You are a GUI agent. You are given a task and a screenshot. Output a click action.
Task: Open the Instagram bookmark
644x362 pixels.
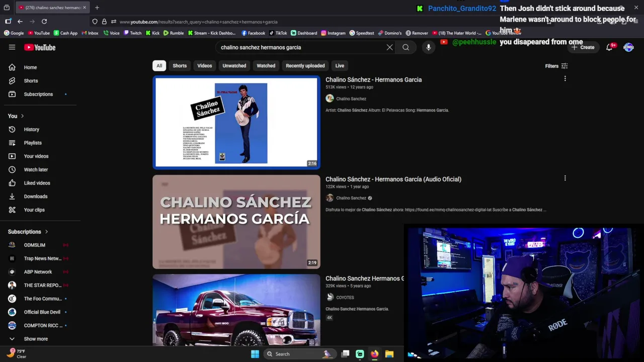(x=333, y=33)
